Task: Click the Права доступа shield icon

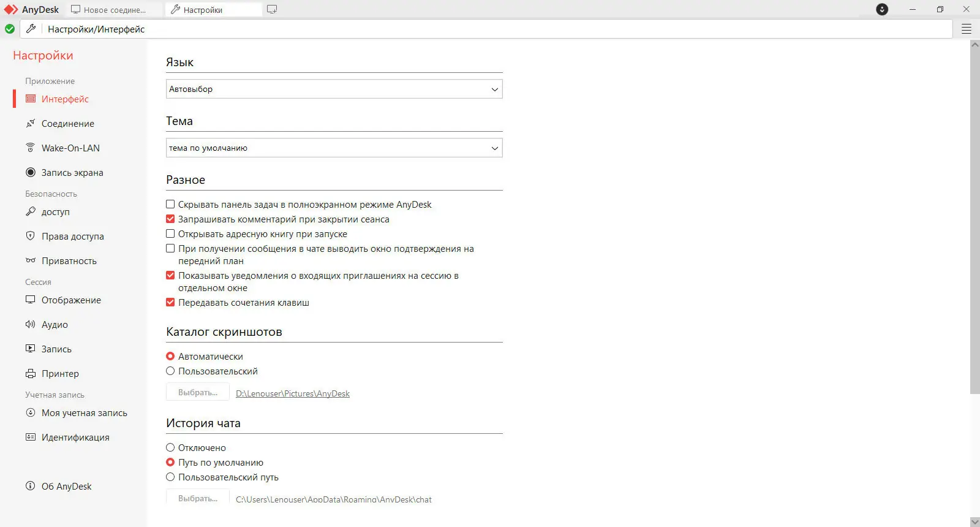Action: click(31, 236)
